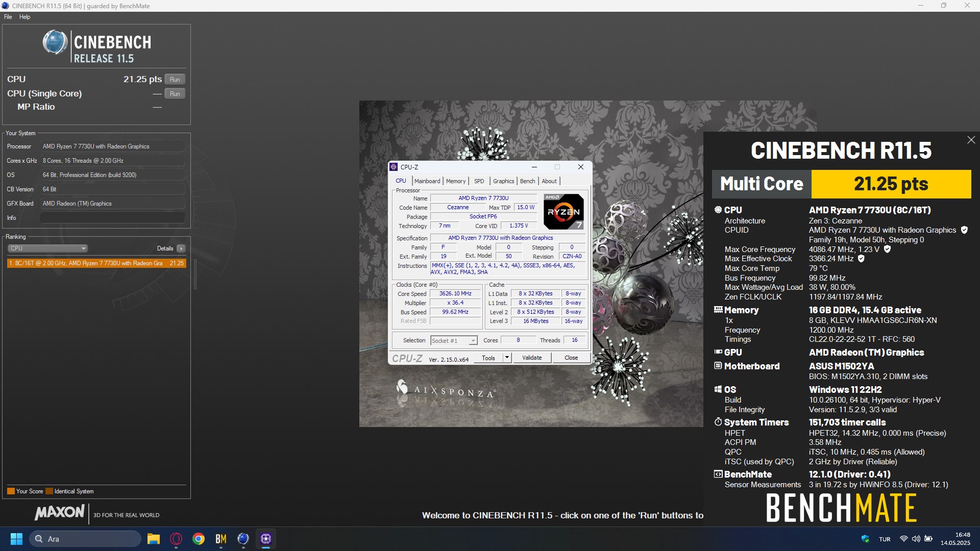Open the SPD tab in CPU-Z
This screenshot has width=980, height=551.
tap(479, 181)
